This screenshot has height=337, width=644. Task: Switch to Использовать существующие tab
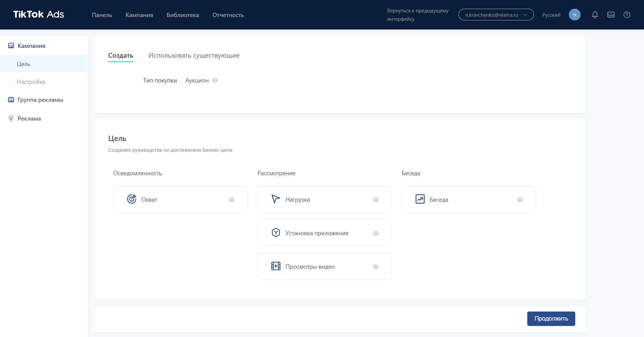194,56
